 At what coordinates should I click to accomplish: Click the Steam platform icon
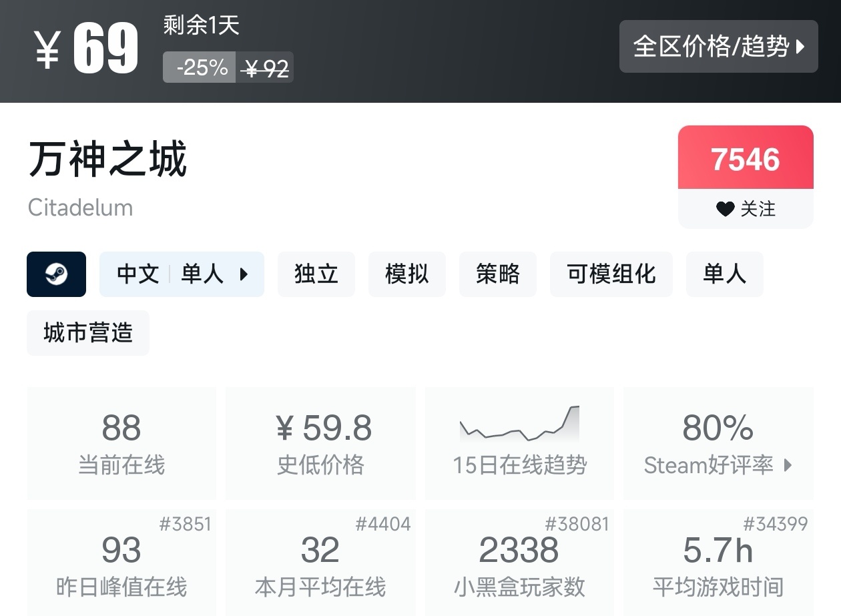point(56,274)
